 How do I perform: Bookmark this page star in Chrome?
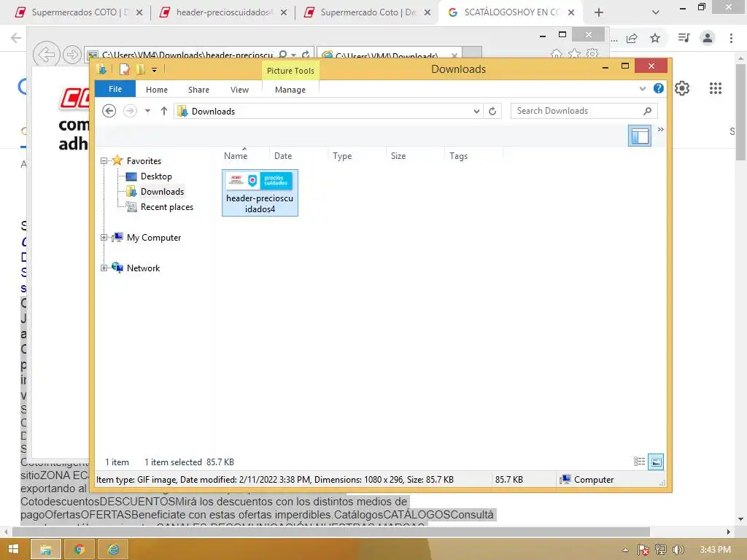point(655,38)
